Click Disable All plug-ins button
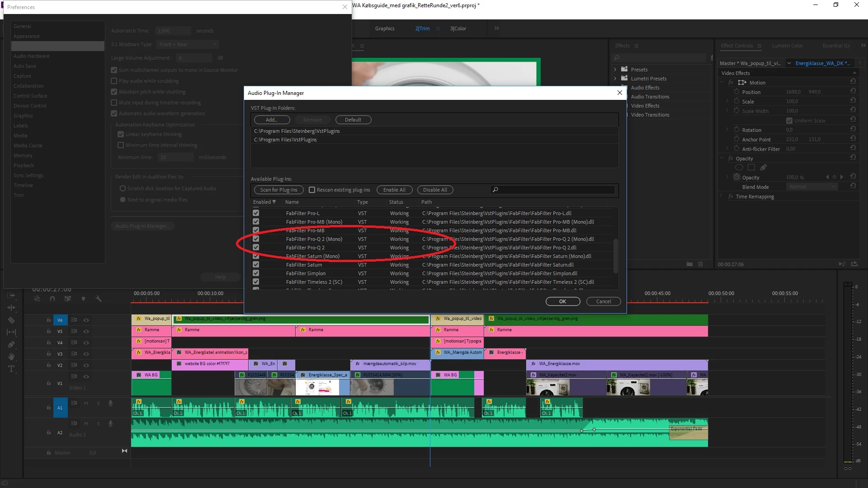Screen dimensions: 868x488 pyautogui.click(x=435, y=190)
